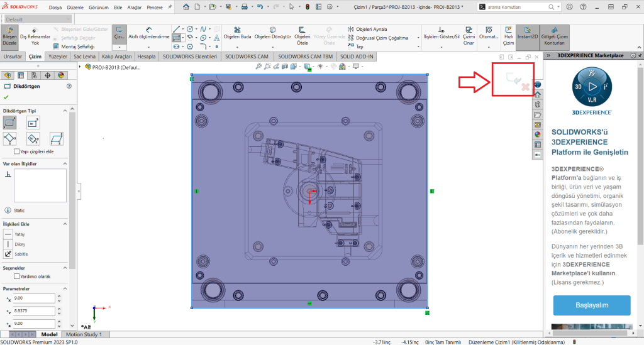Enable the Yapı çizgileri ekle checkbox
644x345 pixels.
(16, 151)
